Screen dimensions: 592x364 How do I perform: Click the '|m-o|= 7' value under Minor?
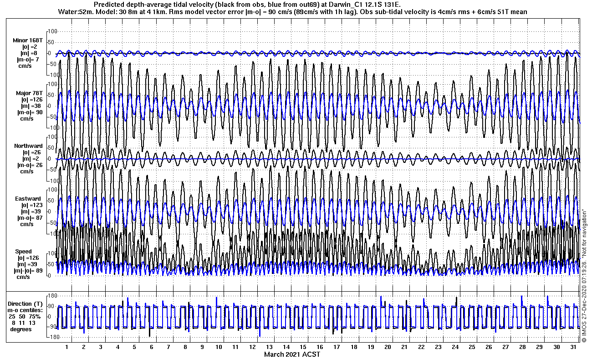pos(28,60)
